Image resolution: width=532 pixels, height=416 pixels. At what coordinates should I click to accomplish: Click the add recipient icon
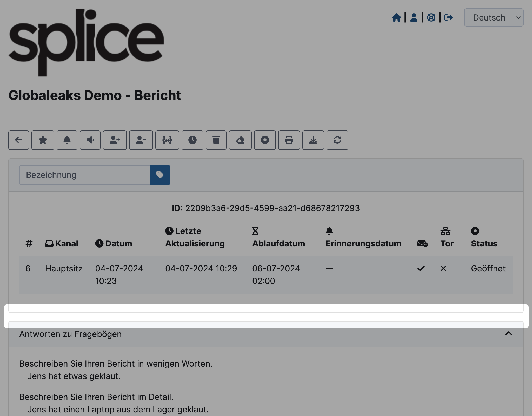115,140
